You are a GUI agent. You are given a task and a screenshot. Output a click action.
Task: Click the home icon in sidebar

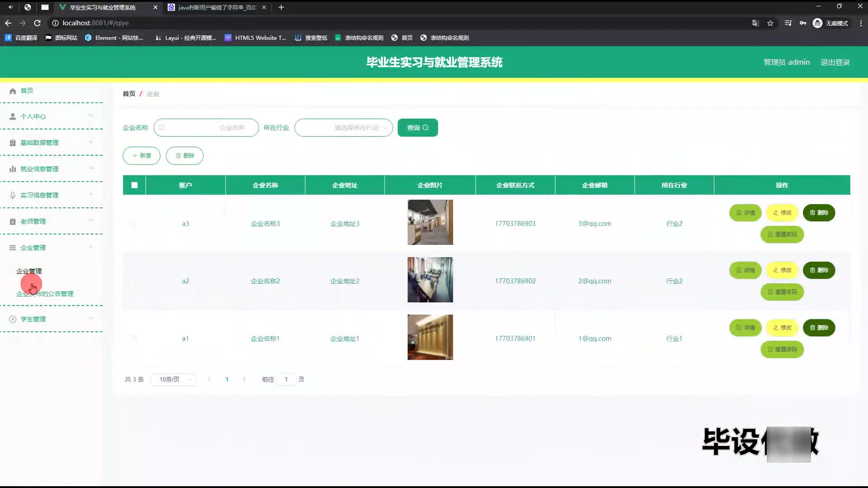click(x=13, y=91)
